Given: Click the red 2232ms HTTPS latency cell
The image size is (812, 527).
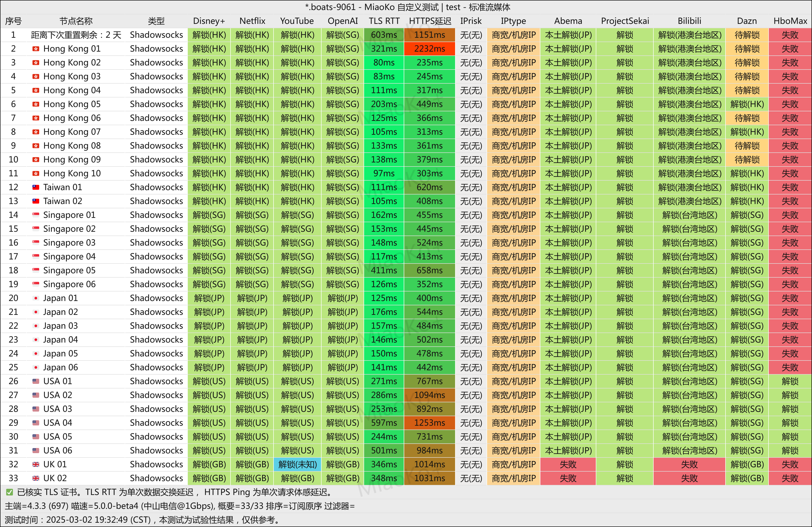Looking at the screenshot, I should pyautogui.click(x=430, y=49).
